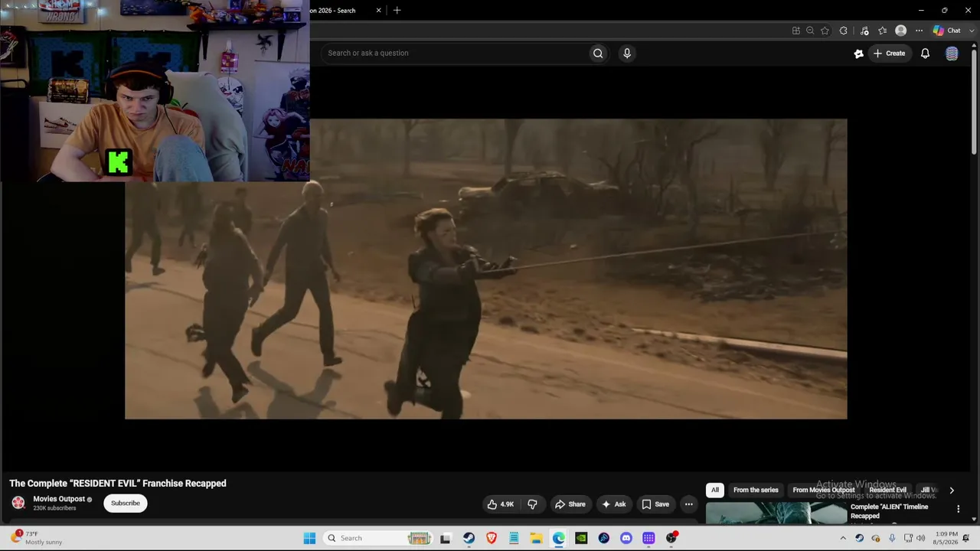
Task: Open the purple grid app in taskbar
Action: coord(648,538)
